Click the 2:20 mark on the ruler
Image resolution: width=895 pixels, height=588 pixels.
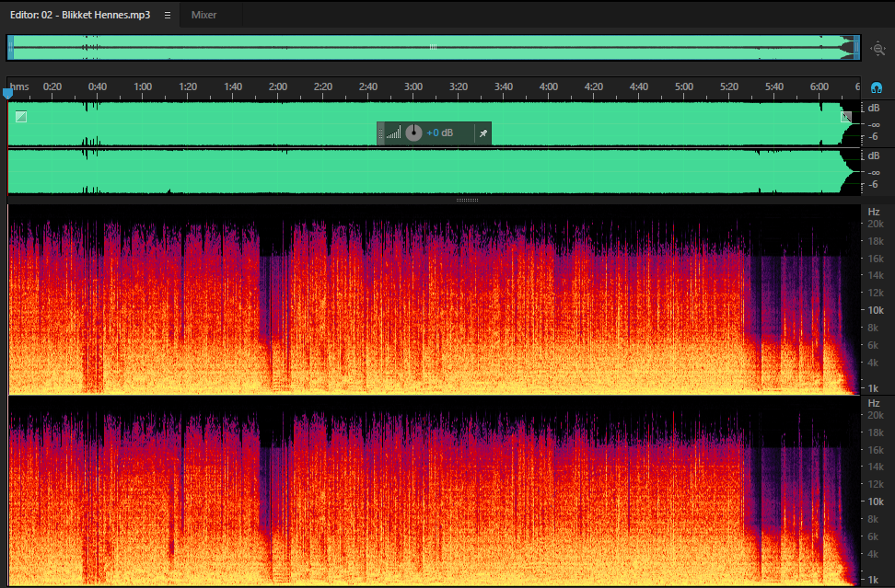click(x=323, y=86)
